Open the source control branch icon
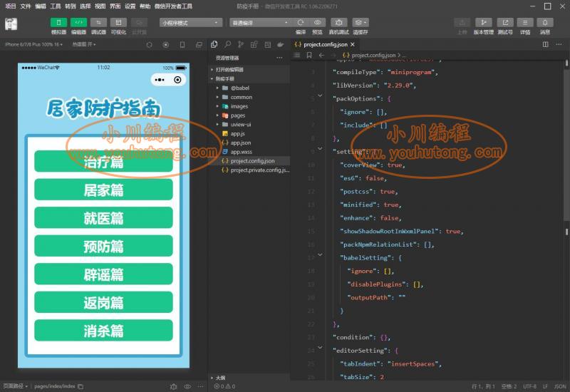570x392 pixels. [241, 44]
